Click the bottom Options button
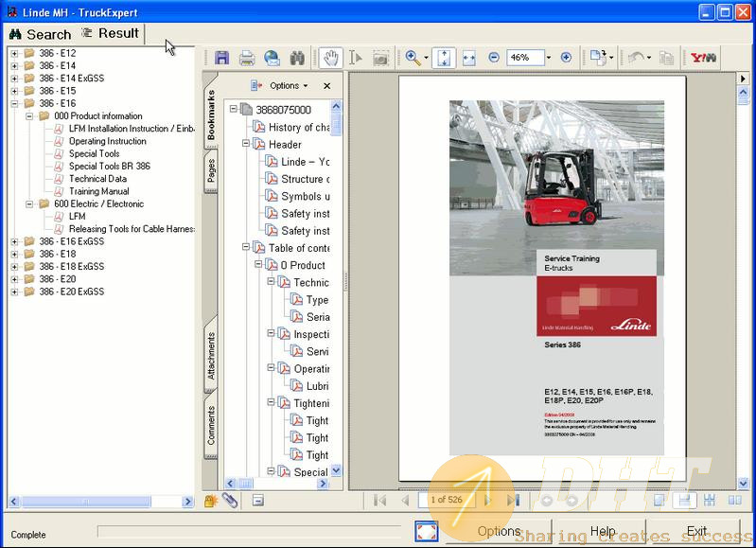Viewport: 756px width, 548px height. [x=500, y=532]
